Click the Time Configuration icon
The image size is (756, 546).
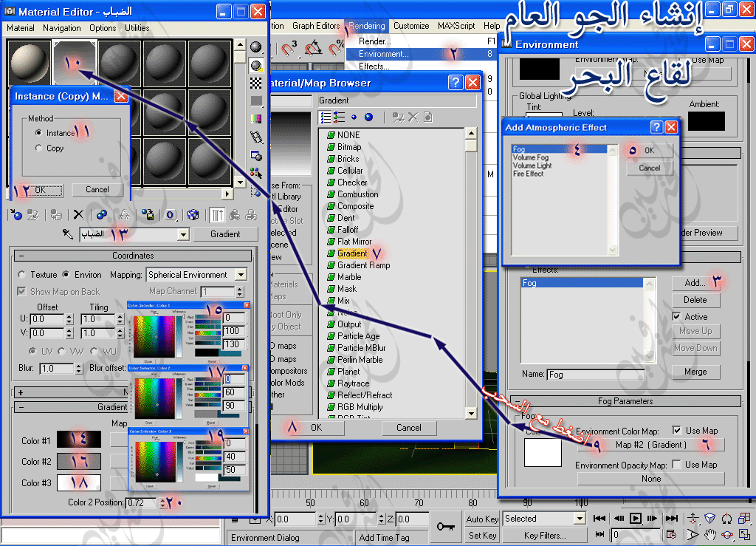tap(671, 534)
